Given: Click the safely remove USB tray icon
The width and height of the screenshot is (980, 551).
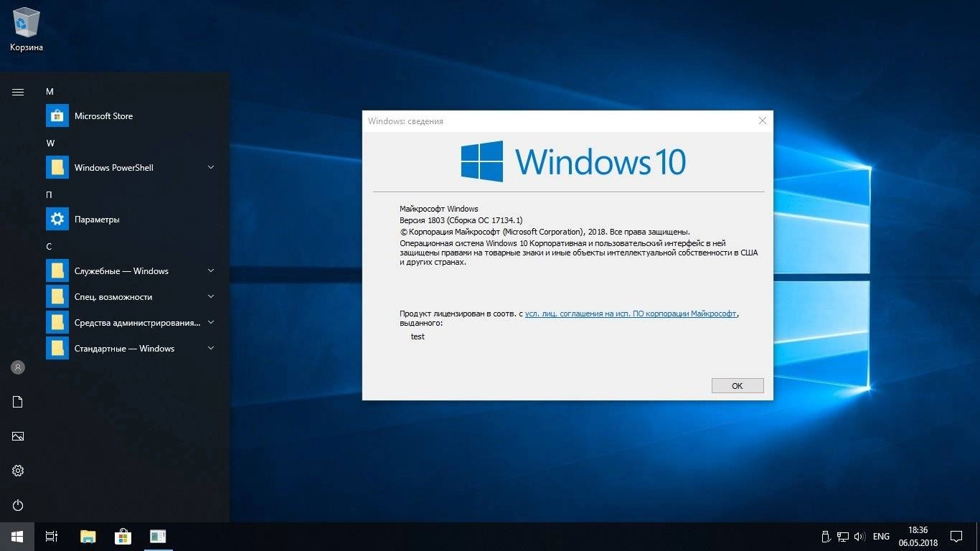Looking at the screenshot, I should [x=826, y=537].
